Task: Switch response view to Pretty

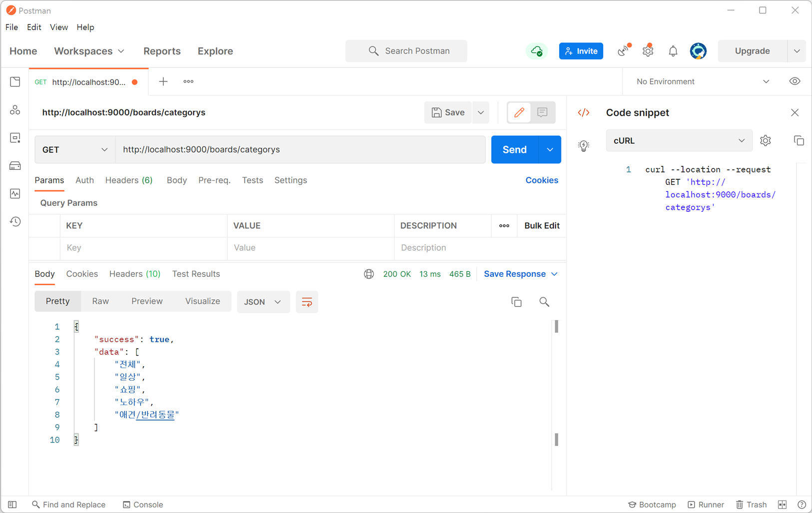Action: (x=57, y=301)
